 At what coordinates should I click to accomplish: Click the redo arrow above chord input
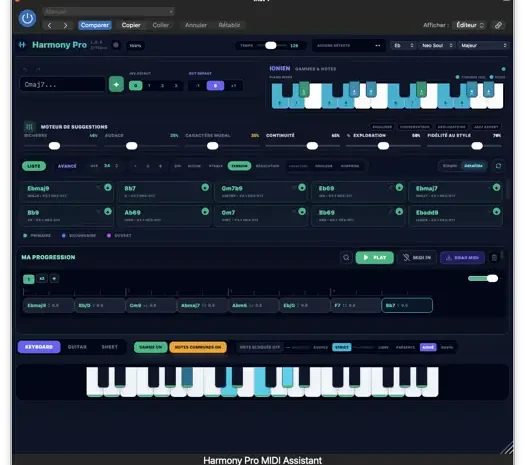pyautogui.click(x=38, y=70)
